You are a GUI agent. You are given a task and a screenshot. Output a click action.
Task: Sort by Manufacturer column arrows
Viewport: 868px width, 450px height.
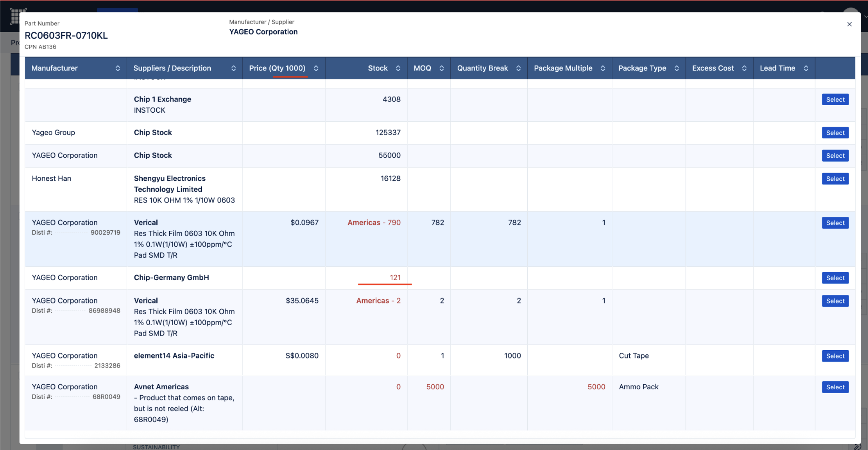click(x=118, y=68)
